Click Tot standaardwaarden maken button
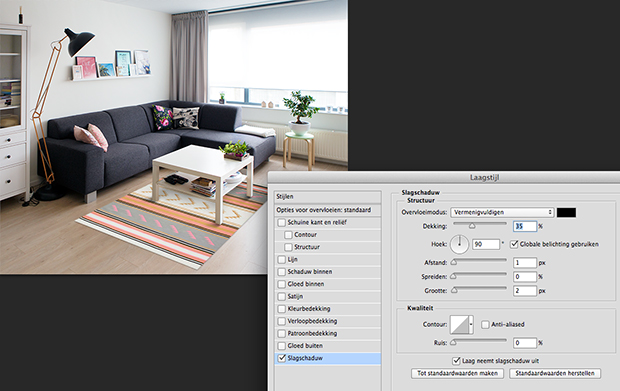 (x=457, y=373)
